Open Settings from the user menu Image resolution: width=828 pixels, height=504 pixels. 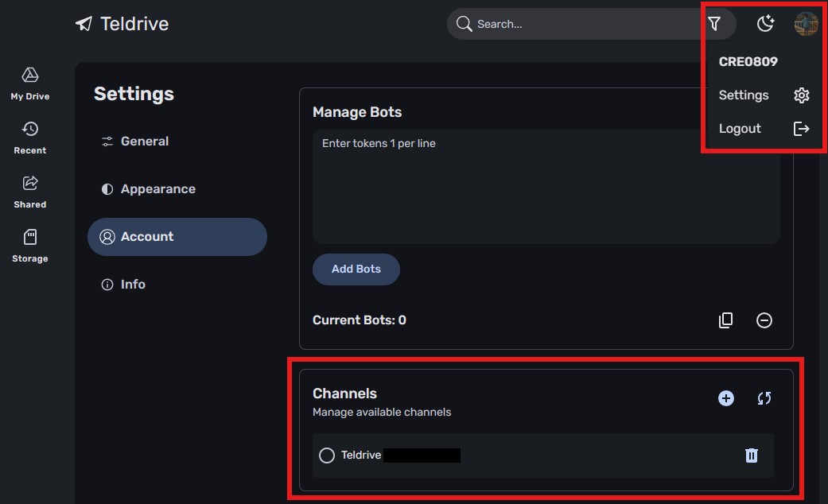click(743, 95)
